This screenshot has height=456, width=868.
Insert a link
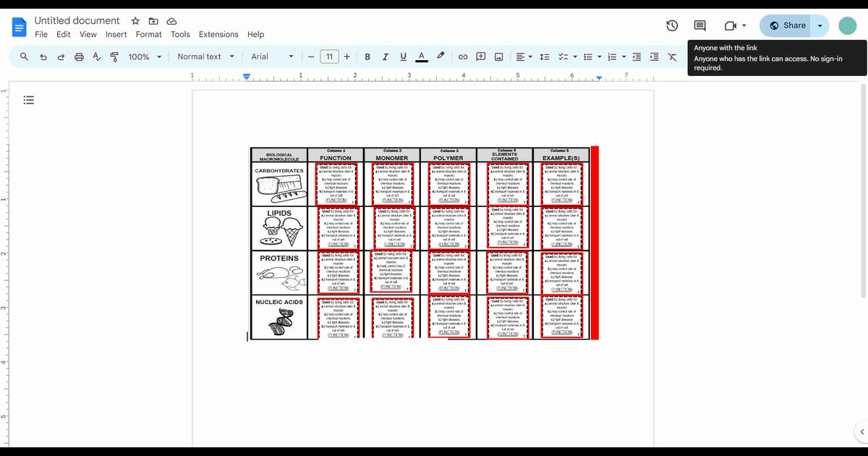click(x=463, y=56)
